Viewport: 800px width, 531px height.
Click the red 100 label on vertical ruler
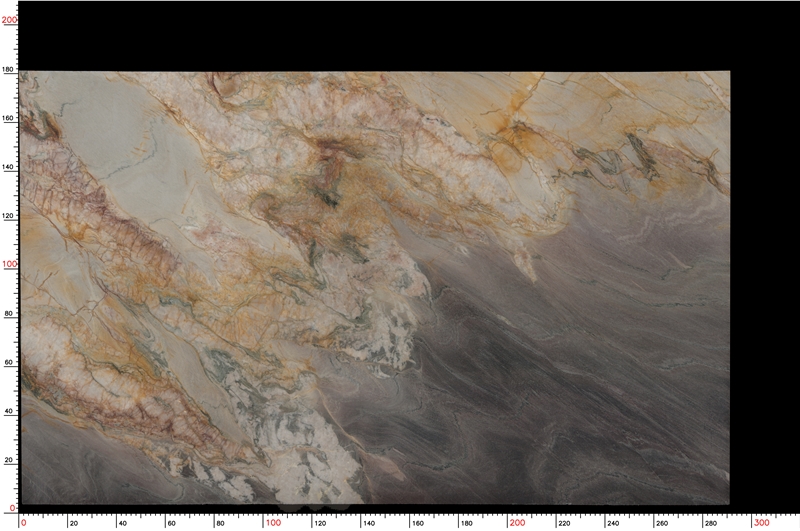tap(9, 264)
